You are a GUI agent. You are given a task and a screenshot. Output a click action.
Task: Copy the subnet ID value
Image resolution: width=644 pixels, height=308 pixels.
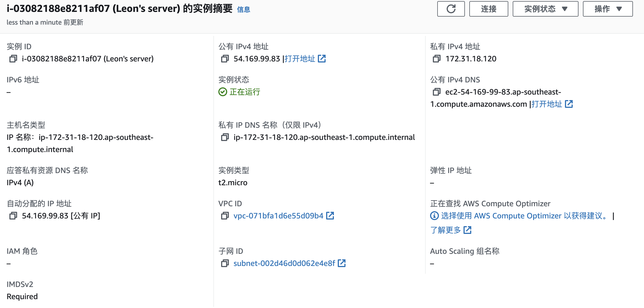225,263
